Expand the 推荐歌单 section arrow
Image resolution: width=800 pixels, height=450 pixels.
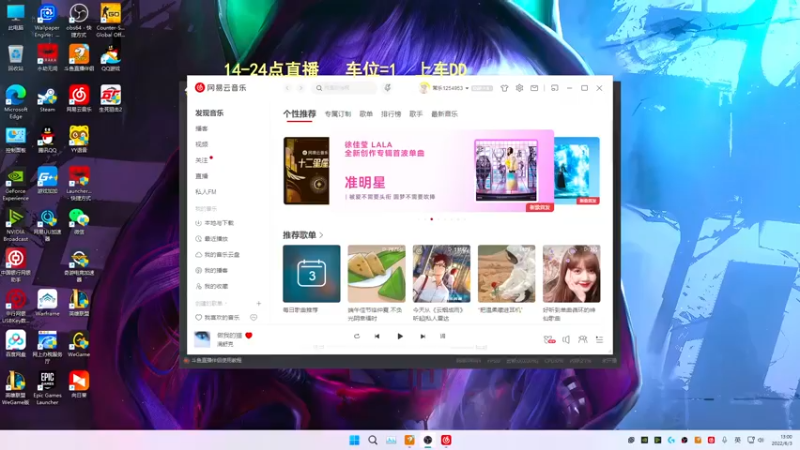(x=321, y=235)
